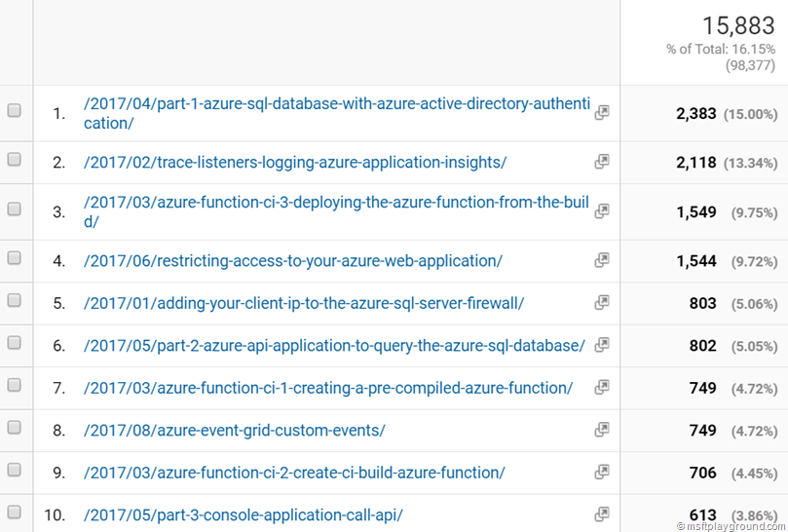Check the box for row 4 restricting-access

(14, 258)
